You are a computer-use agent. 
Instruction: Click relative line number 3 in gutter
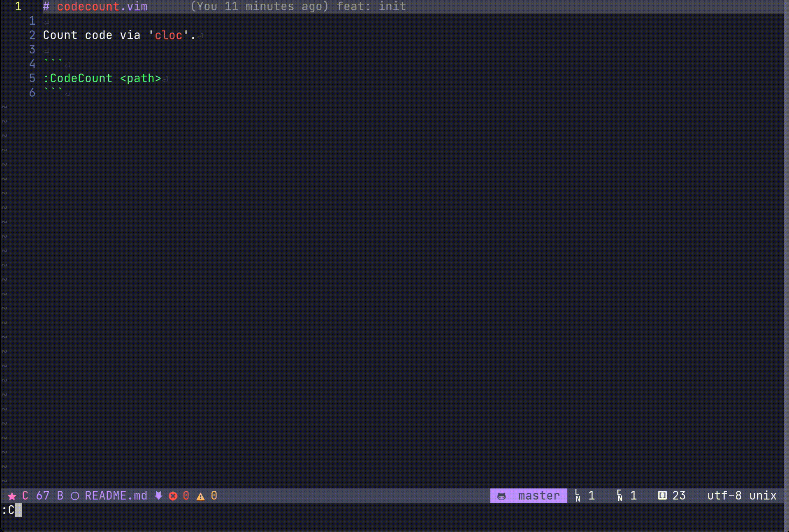point(32,50)
